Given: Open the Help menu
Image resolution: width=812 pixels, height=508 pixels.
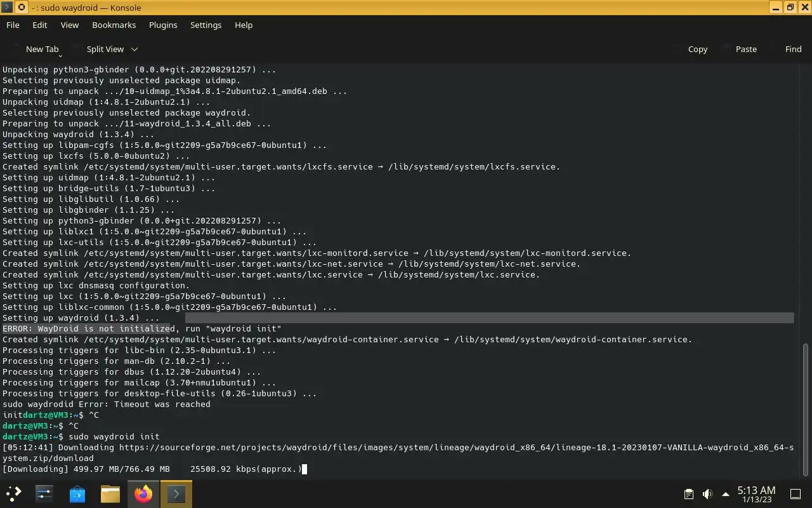Looking at the screenshot, I should pyautogui.click(x=244, y=25).
